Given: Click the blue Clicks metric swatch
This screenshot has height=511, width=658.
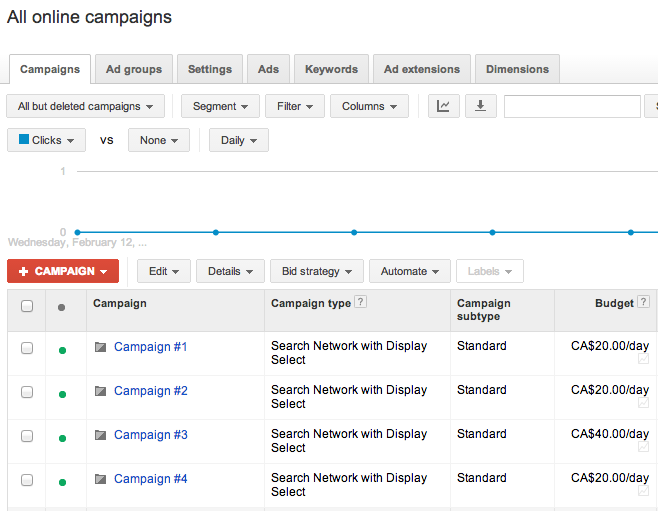Looking at the screenshot, I should pyautogui.click(x=24, y=140).
